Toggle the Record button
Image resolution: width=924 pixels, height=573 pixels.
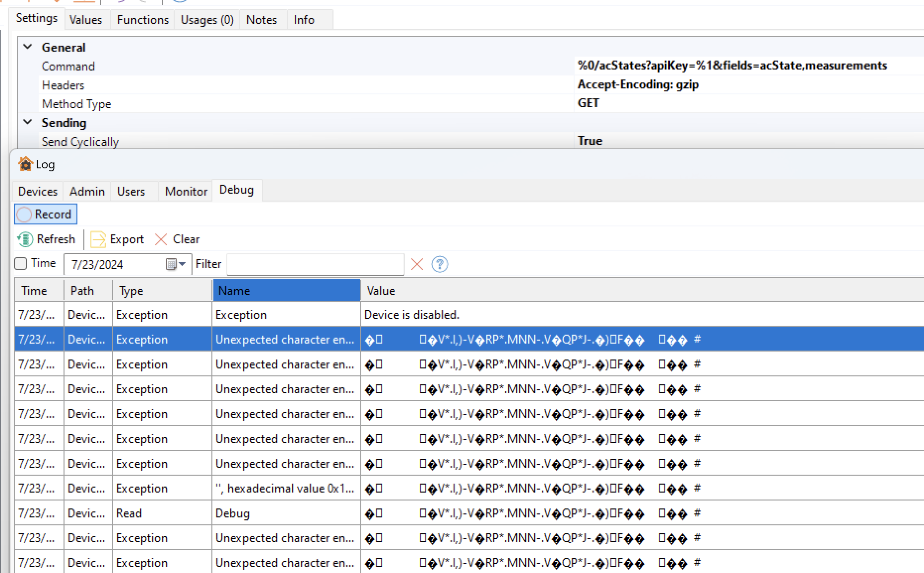pos(46,215)
